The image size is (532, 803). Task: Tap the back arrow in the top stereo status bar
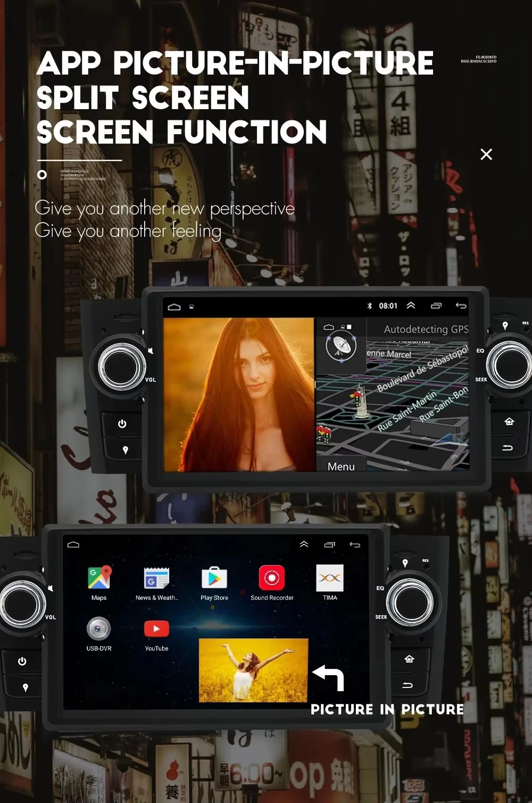pyautogui.click(x=461, y=306)
